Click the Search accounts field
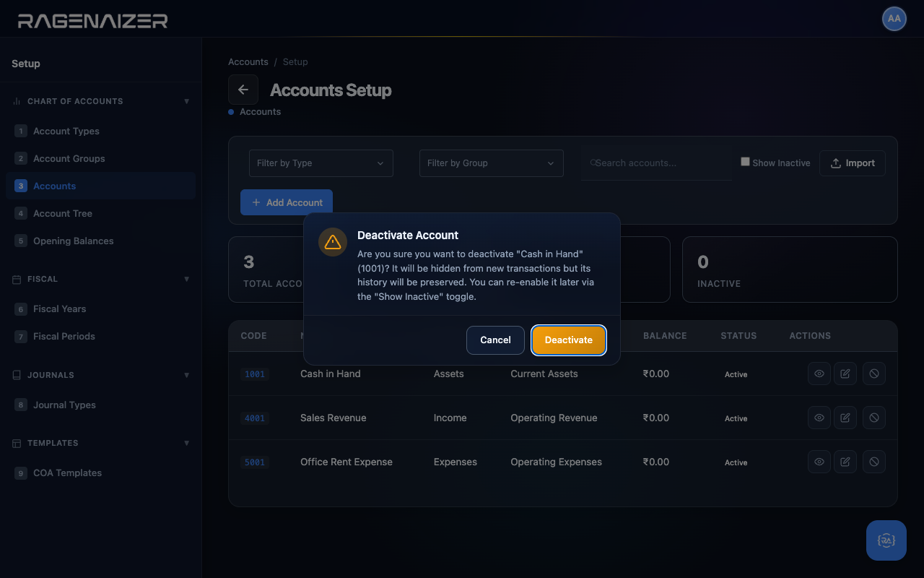 click(x=656, y=163)
